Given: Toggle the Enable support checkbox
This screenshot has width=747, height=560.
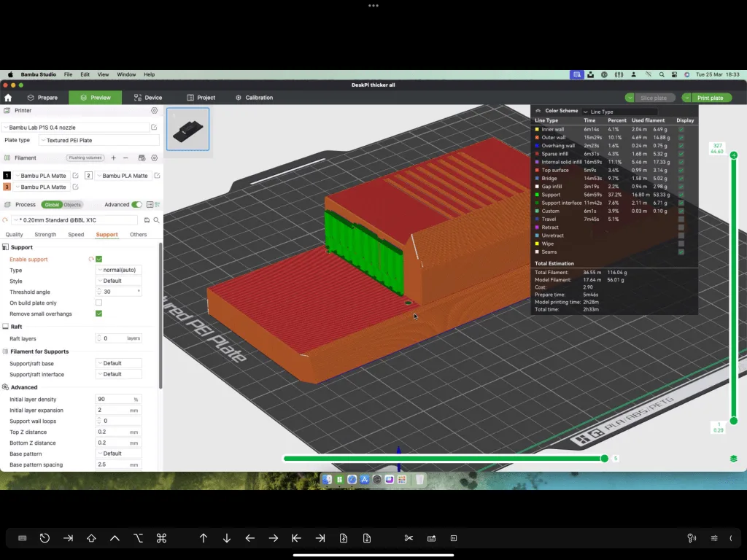Looking at the screenshot, I should pyautogui.click(x=98, y=259).
